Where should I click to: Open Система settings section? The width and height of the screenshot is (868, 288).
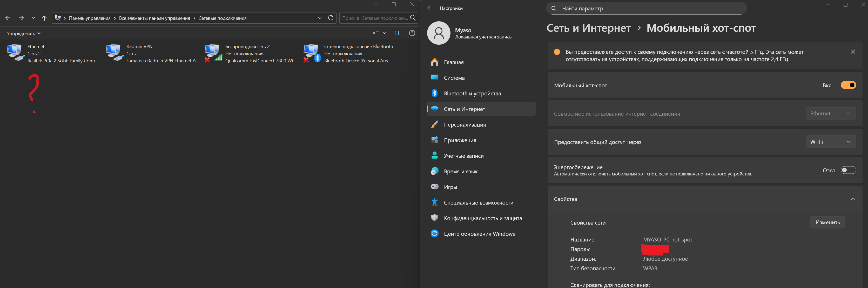[481, 77]
